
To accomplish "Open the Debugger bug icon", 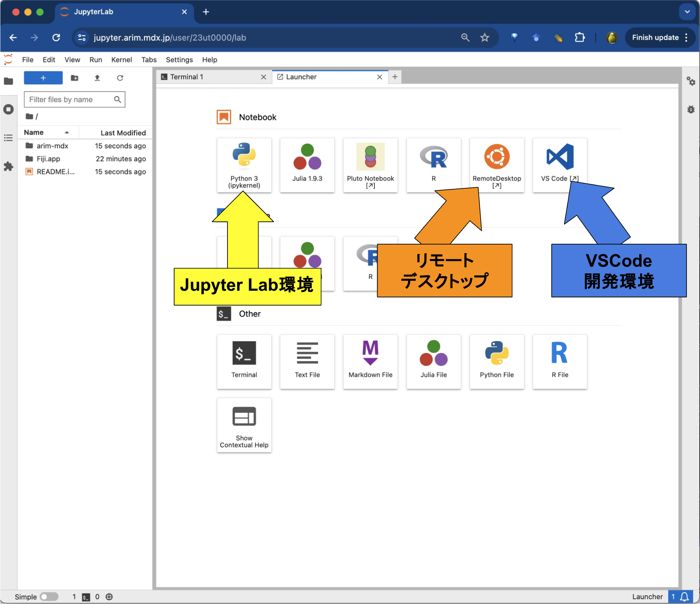I will point(691,110).
